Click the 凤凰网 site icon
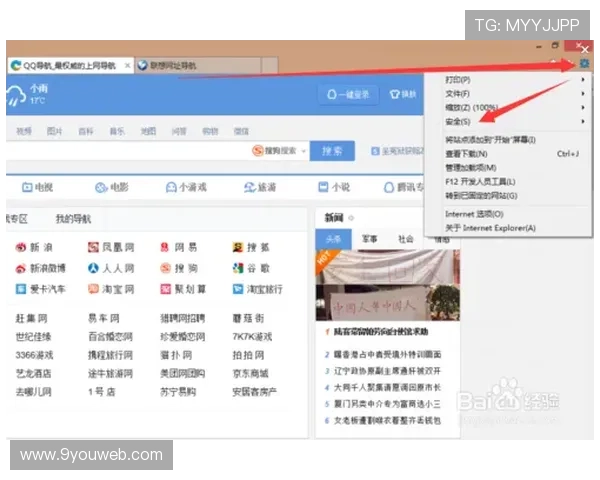 pos(93,247)
